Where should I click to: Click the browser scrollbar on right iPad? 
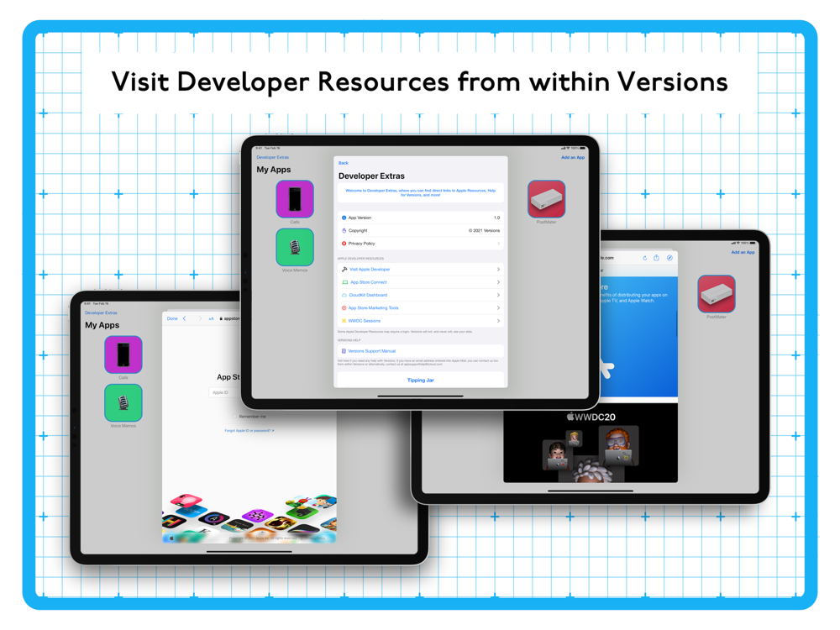(676, 323)
